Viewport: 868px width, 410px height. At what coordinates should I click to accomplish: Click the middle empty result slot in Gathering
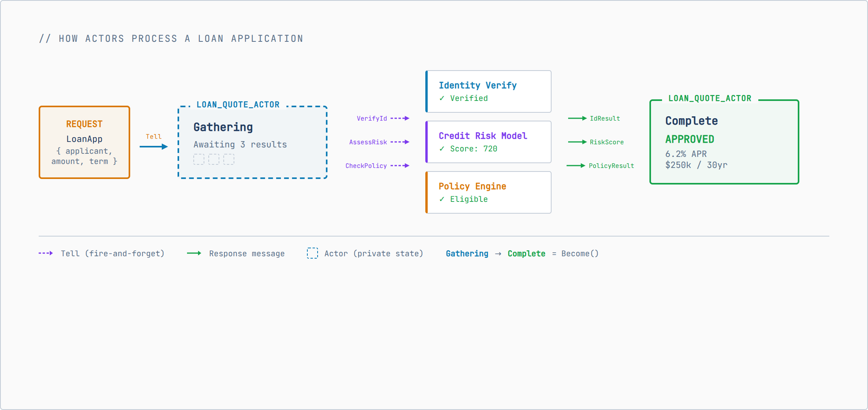[214, 159]
